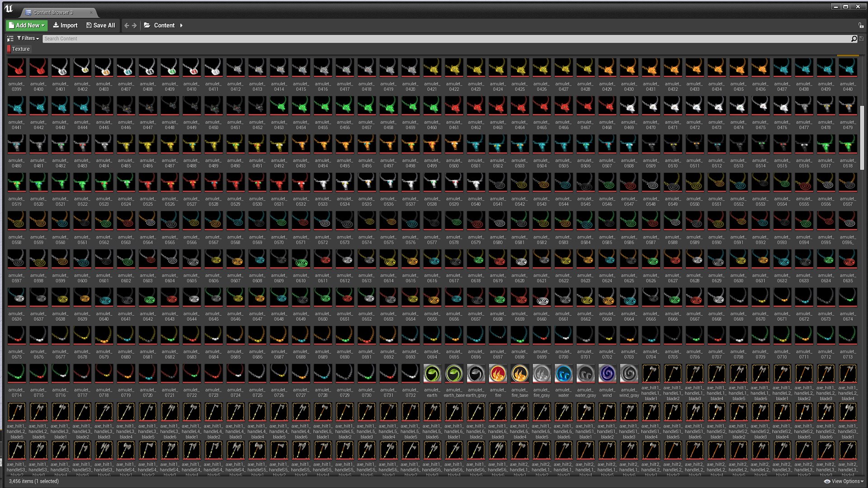Open the Filters dropdown menu

tap(28, 38)
